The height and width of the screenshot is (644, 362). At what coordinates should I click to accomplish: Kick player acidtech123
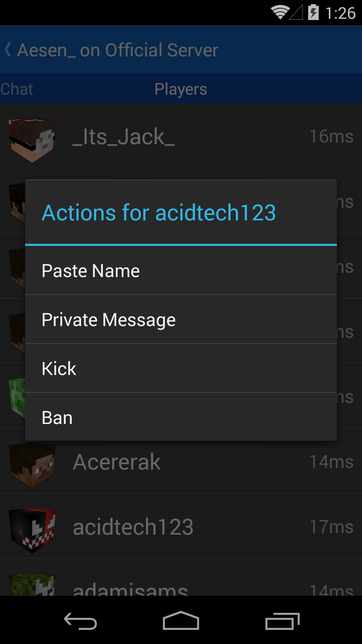point(181,368)
